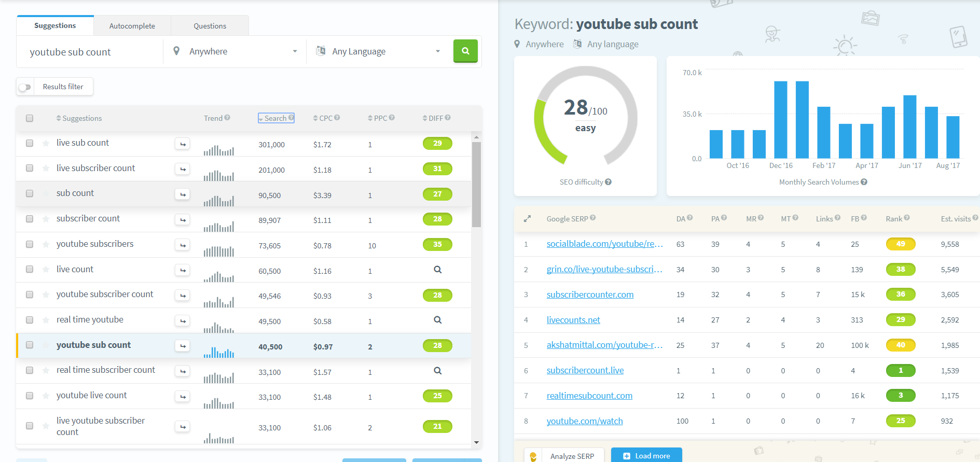Open arrow button for 'live subscriber count'
The height and width of the screenshot is (462, 980).
coord(182,169)
